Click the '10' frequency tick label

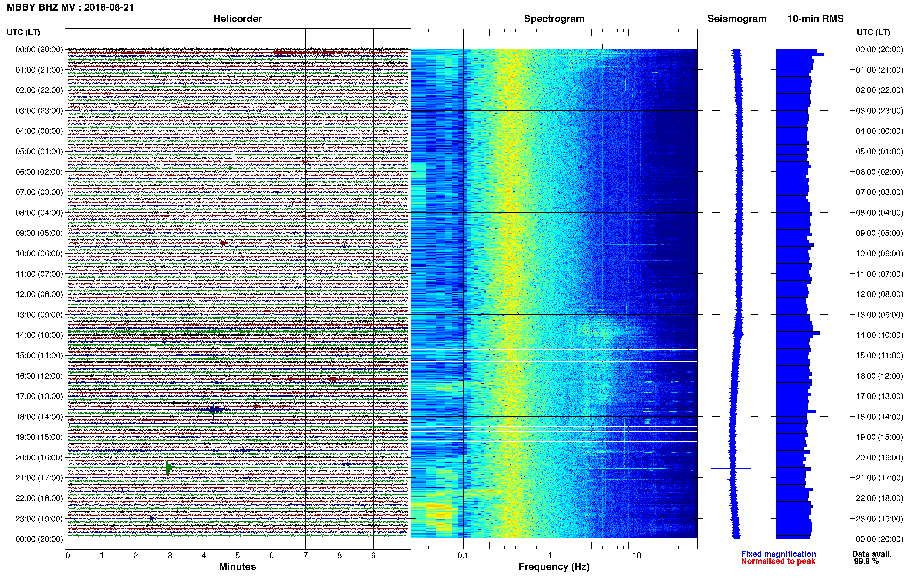[636, 555]
